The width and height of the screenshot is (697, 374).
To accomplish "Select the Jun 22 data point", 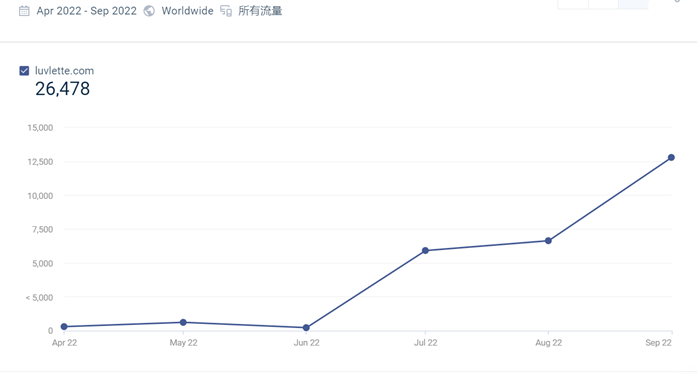I will click(x=306, y=328).
